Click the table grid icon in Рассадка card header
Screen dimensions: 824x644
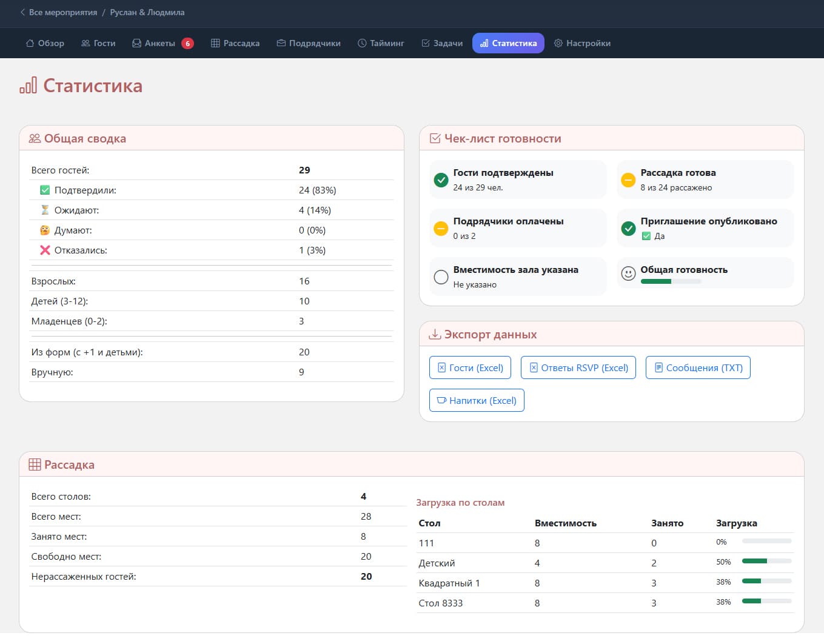(x=35, y=465)
